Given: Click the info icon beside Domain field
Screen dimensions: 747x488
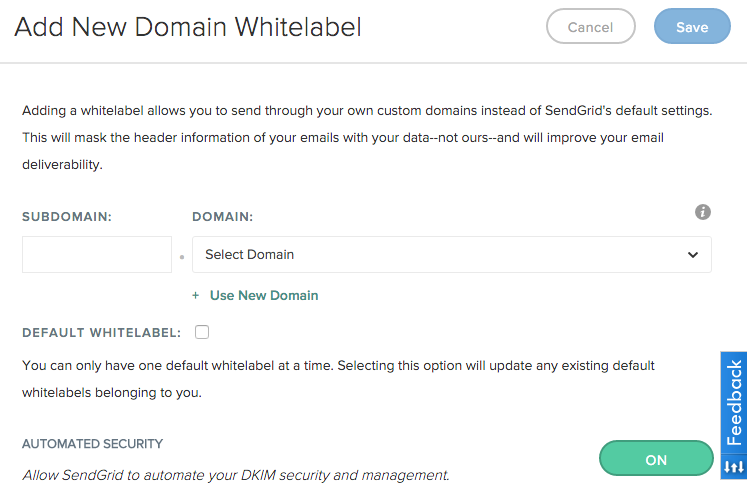Looking at the screenshot, I should pyautogui.click(x=703, y=212).
